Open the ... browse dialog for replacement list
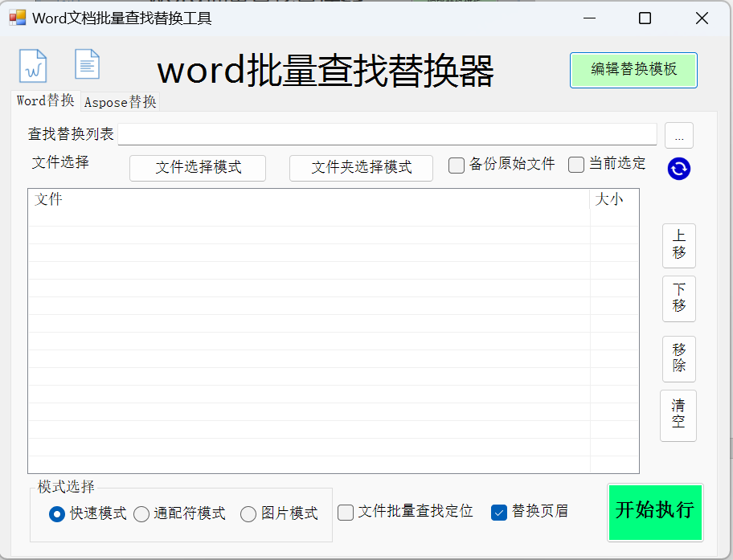Screen dimensions: 733x560 coord(679,136)
